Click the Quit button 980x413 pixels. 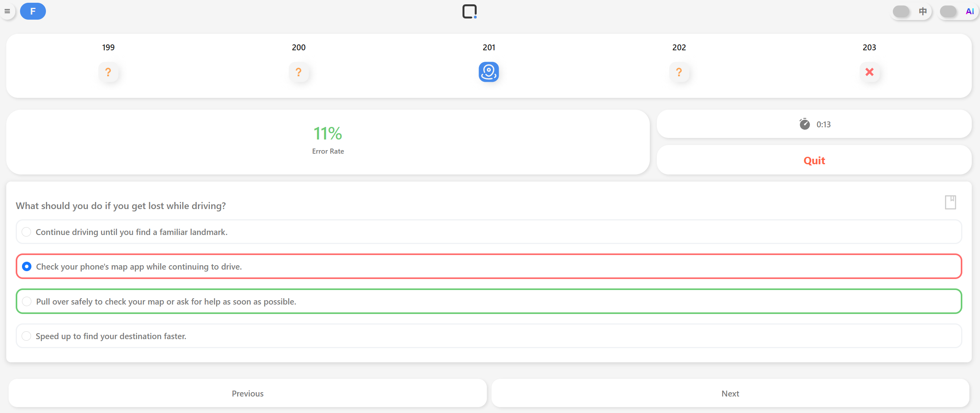(x=814, y=160)
